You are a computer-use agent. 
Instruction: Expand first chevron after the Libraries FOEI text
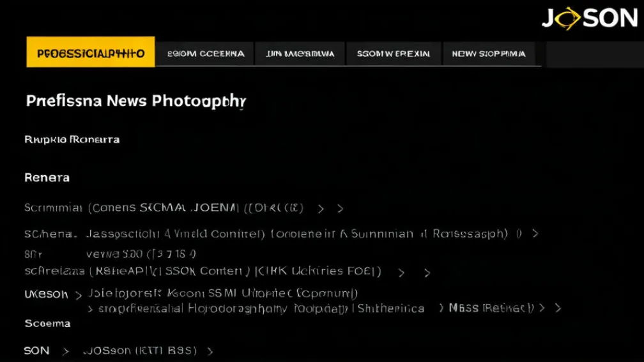(x=401, y=273)
